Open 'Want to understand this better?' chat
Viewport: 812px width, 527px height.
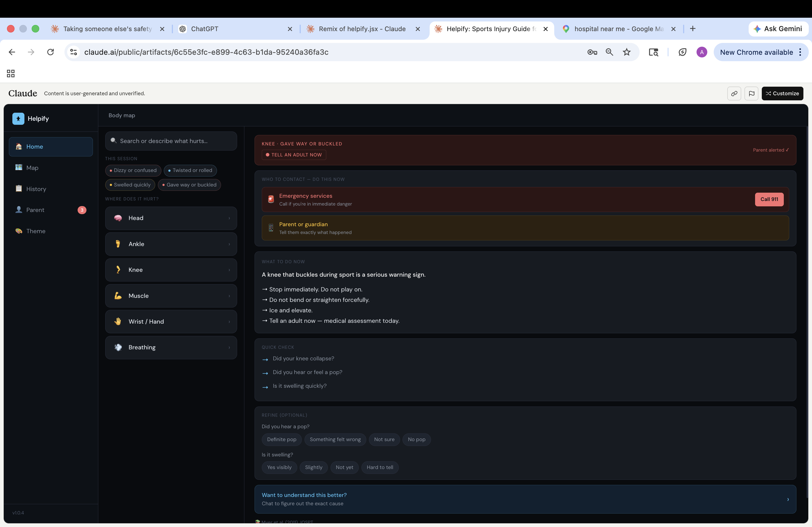point(525,499)
